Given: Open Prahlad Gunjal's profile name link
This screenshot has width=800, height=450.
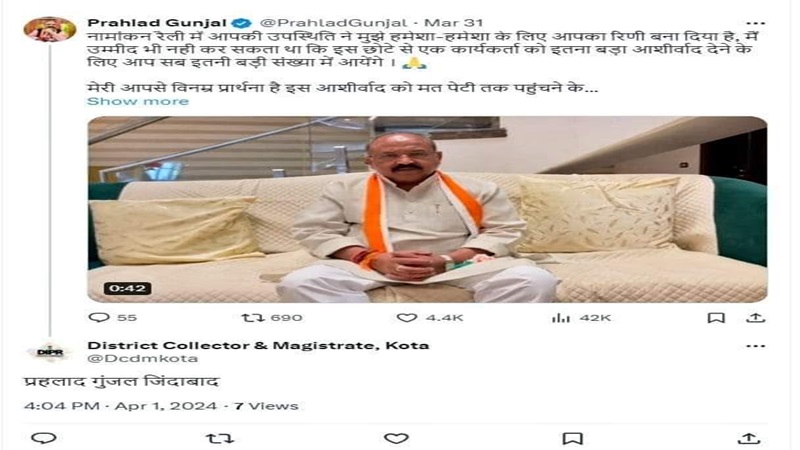Looking at the screenshot, I should [x=157, y=23].
